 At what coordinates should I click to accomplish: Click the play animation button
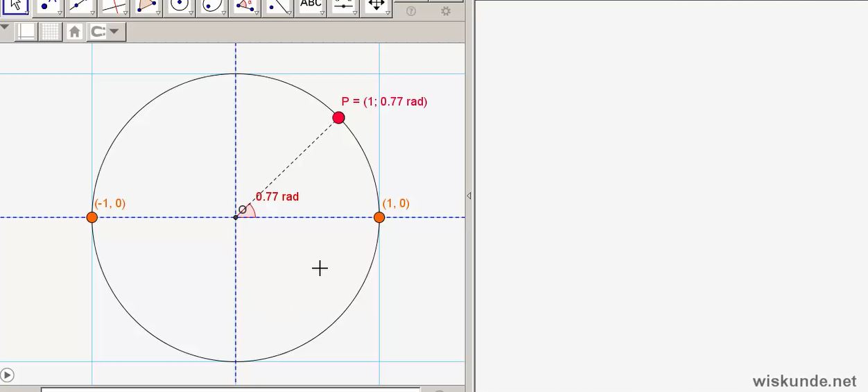pos(7,375)
